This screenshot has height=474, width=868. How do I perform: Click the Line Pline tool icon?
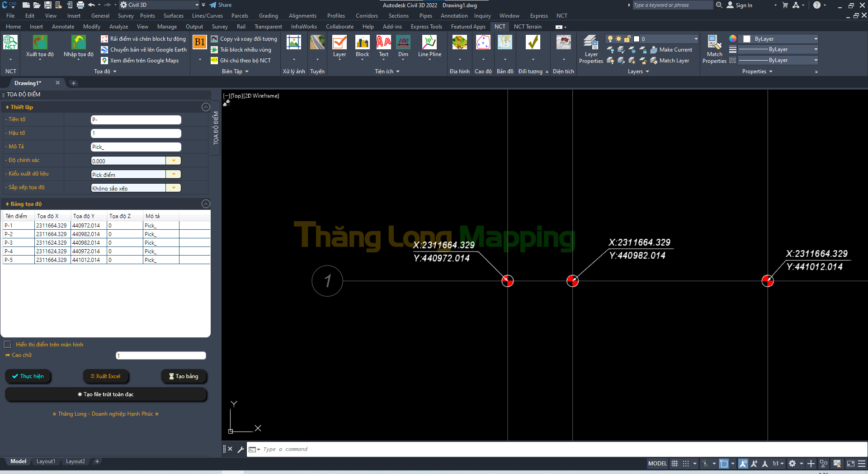click(x=429, y=43)
